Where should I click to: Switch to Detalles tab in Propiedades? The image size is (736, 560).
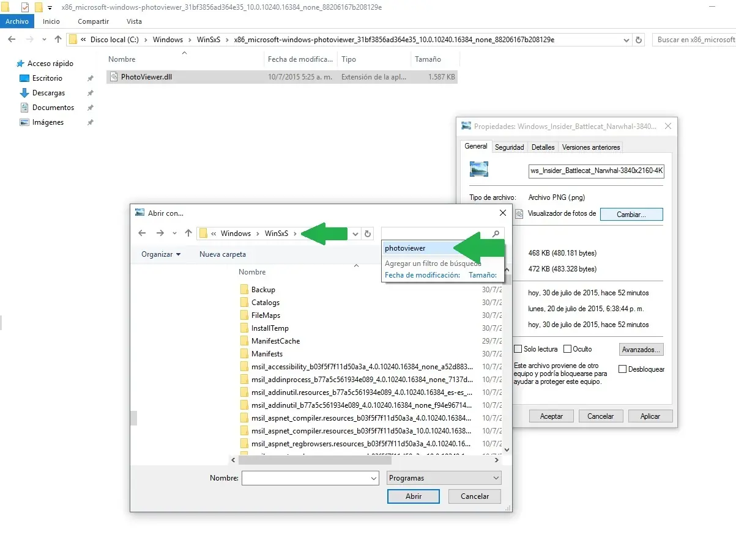pos(543,147)
